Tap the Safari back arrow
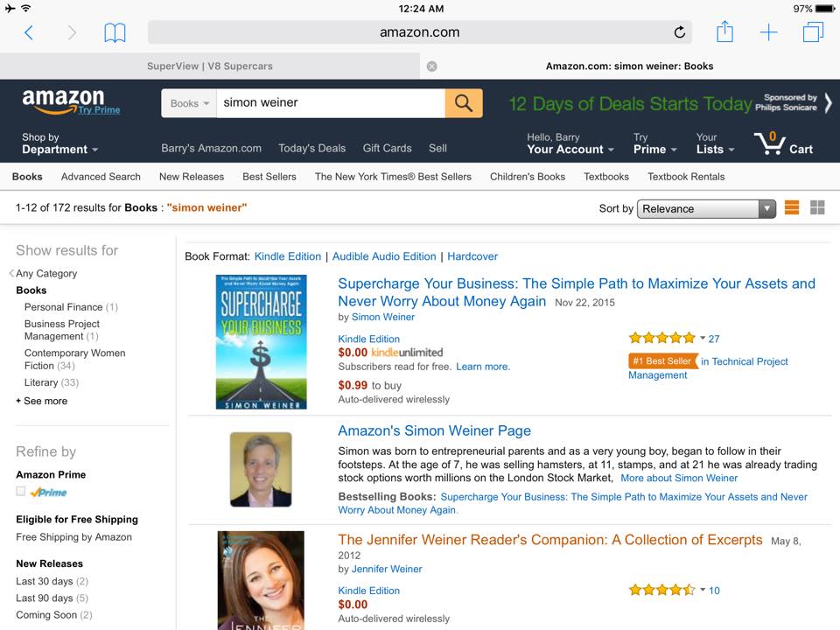840x630 pixels. 29,32
